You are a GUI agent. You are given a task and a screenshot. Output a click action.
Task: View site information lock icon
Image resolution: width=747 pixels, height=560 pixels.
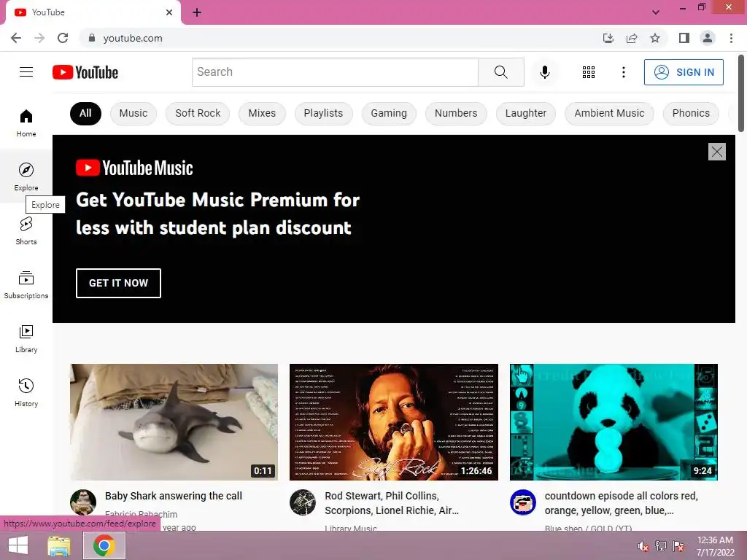coord(92,38)
